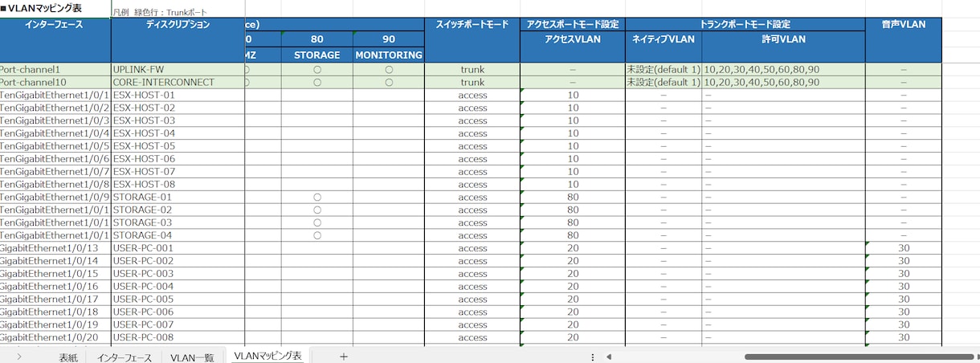Select allowed VLAN list in Port-channel1 row
The height and width of the screenshot is (363, 980).
pyautogui.click(x=783, y=70)
